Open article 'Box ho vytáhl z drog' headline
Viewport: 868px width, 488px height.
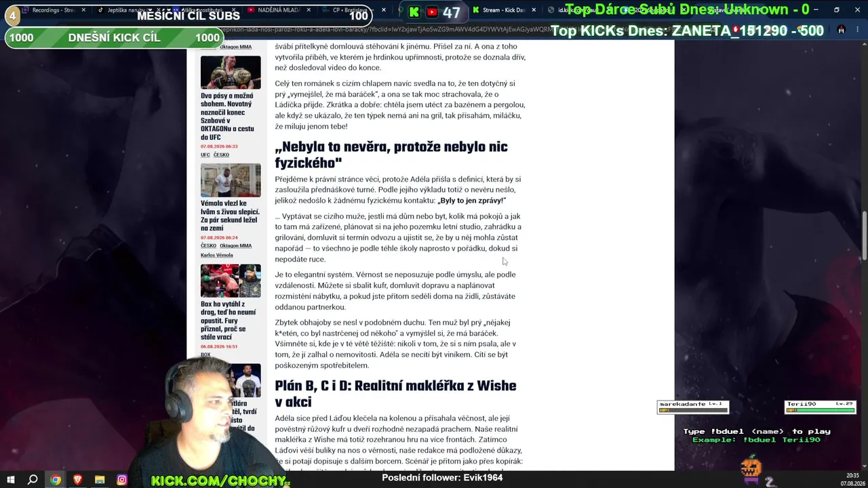coord(228,321)
